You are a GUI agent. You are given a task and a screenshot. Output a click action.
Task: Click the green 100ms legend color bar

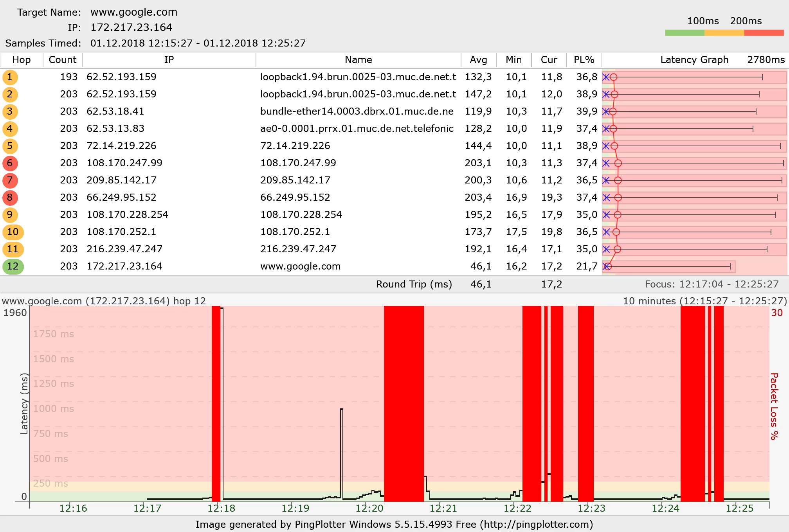click(x=685, y=33)
